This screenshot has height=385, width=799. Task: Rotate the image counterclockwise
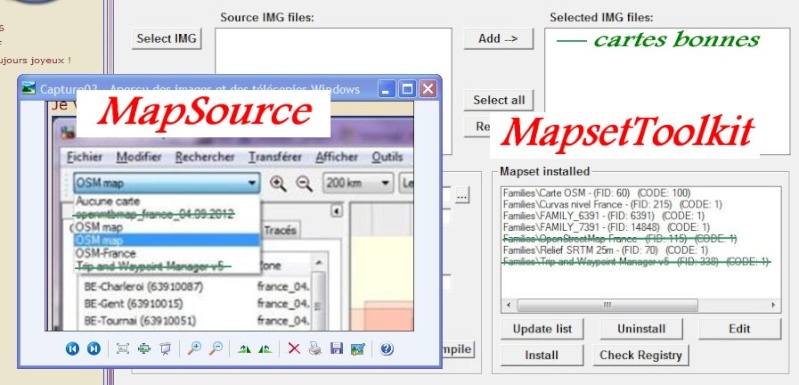(x=264, y=349)
